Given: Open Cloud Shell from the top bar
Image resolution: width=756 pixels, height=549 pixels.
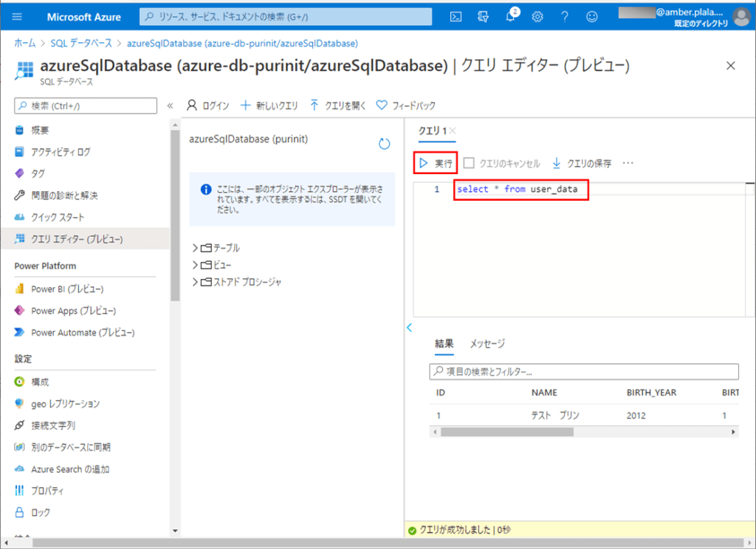Looking at the screenshot, I should [x=456, y=17].
